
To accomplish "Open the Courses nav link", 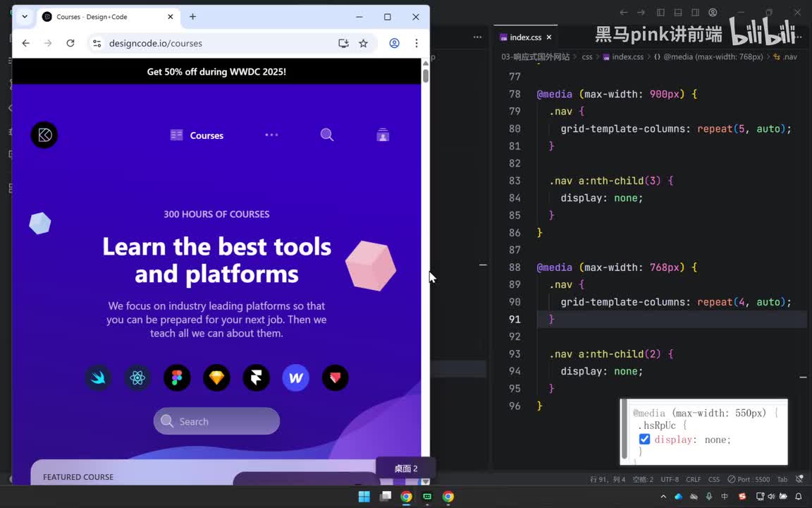I will coord(197,135).
